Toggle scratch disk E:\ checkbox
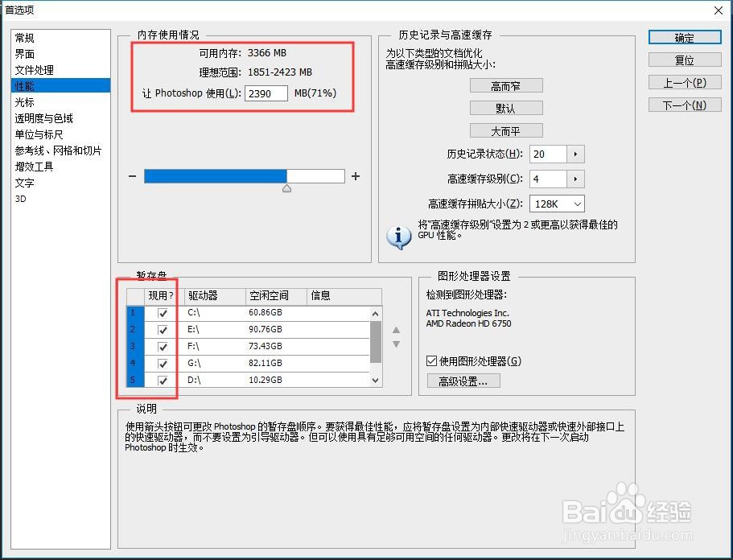This screenshot has height=560, width=733. tap(163, 330)
